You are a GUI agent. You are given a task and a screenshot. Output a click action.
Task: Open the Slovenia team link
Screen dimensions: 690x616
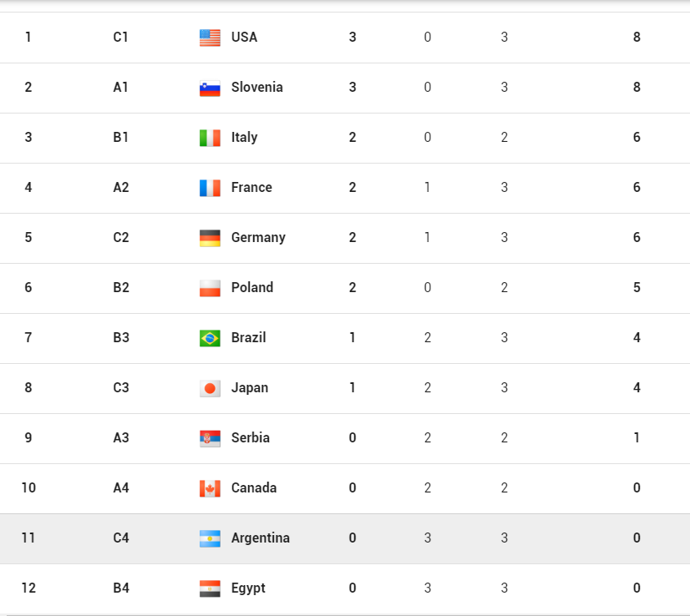click(256, 88)
